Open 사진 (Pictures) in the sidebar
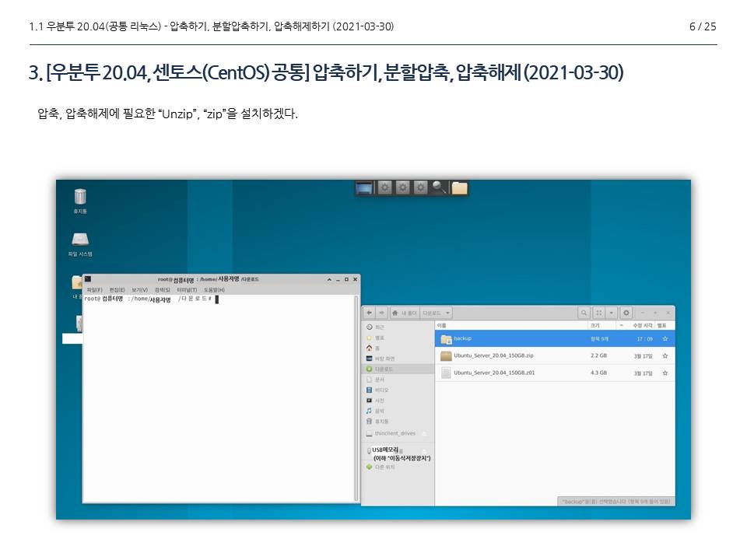The width and height of the screenshot is (747, 560). (x=398, y=401)
